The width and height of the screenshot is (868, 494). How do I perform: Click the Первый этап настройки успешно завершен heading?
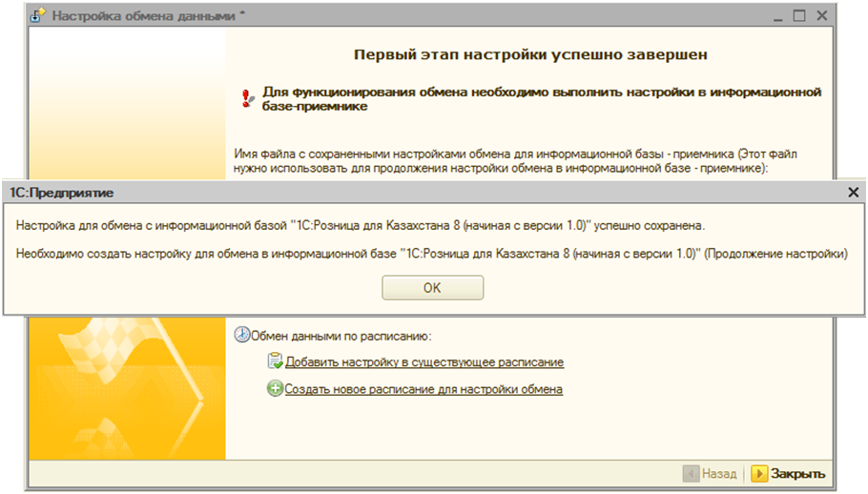coord(530,54)
